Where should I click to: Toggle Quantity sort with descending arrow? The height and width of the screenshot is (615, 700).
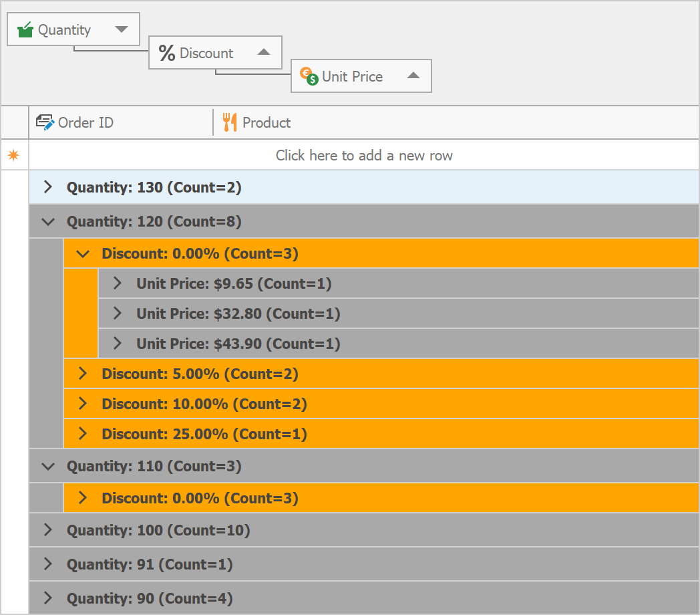(121, 29)
